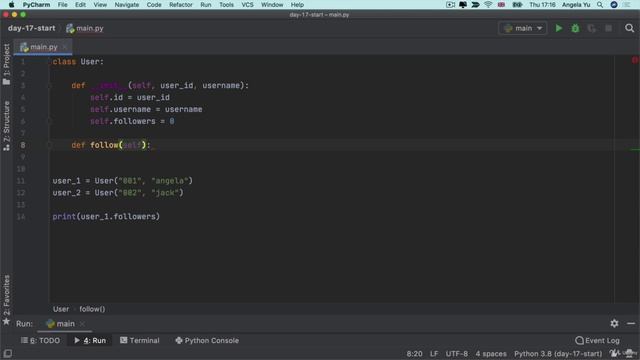Click the error indicator at editor top right
This screenshot has height=360, width=640.
[x=635, y=60]
